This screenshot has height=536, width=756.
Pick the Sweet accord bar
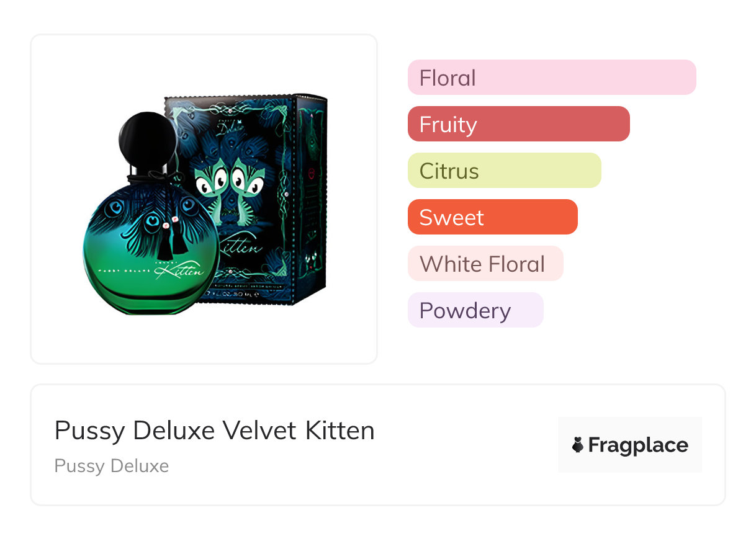pyautogui.click(x=492, y=217)
